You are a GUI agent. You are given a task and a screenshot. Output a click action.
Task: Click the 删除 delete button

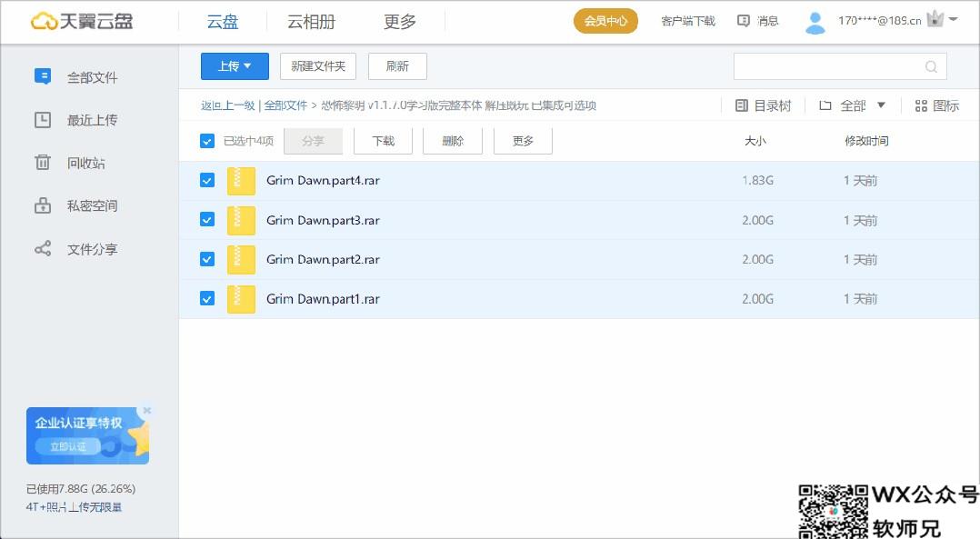[x=453, y=141]
